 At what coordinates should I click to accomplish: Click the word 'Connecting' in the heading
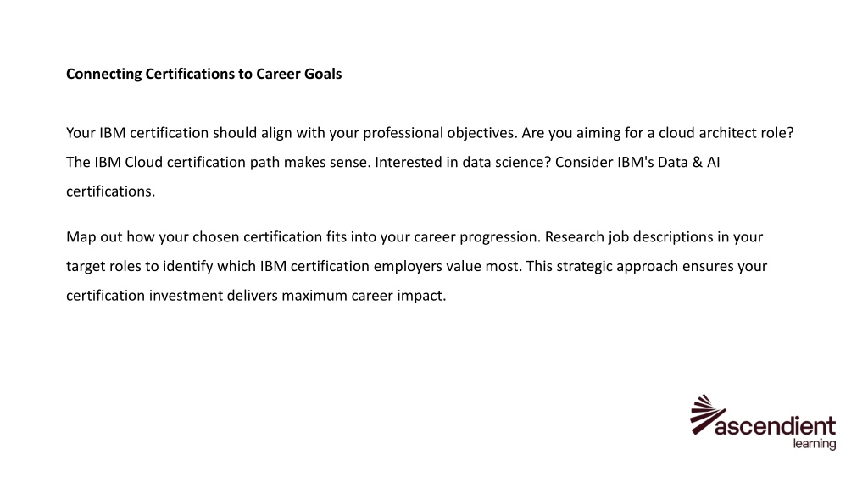104,75
